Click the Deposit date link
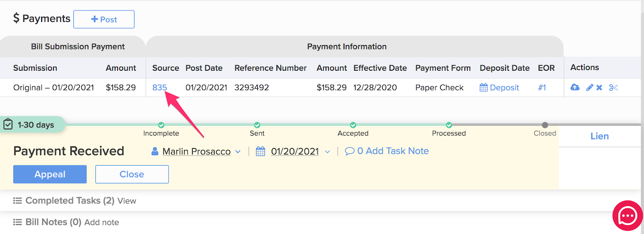Screen dimensions: 644x234 click(x=504, y=87)
